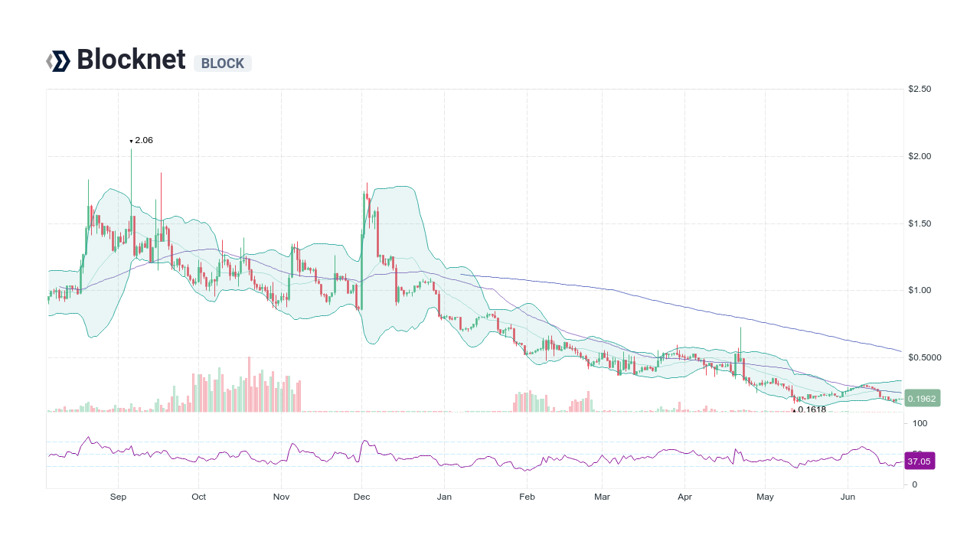This screenshot has width=980, height=551.
Task: Click the Oct date axis label
Action: (x=199, y=497)
